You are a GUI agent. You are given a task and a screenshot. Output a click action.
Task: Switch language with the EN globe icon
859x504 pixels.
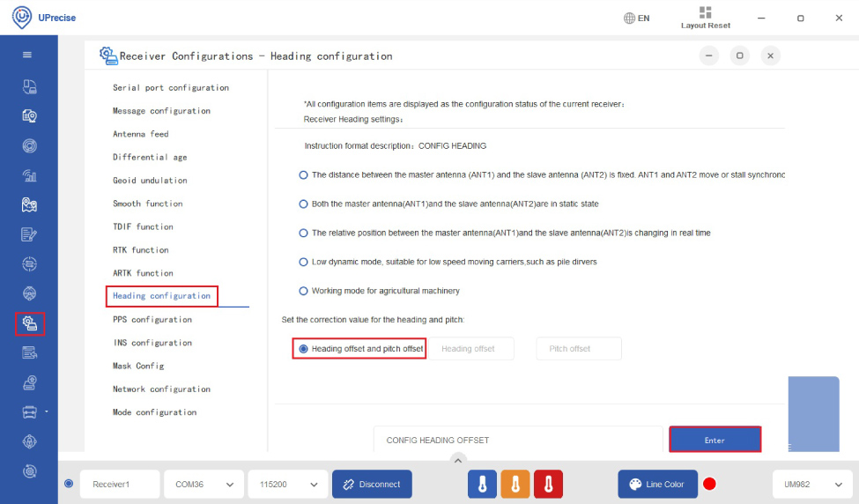click(x=636, y=18)
